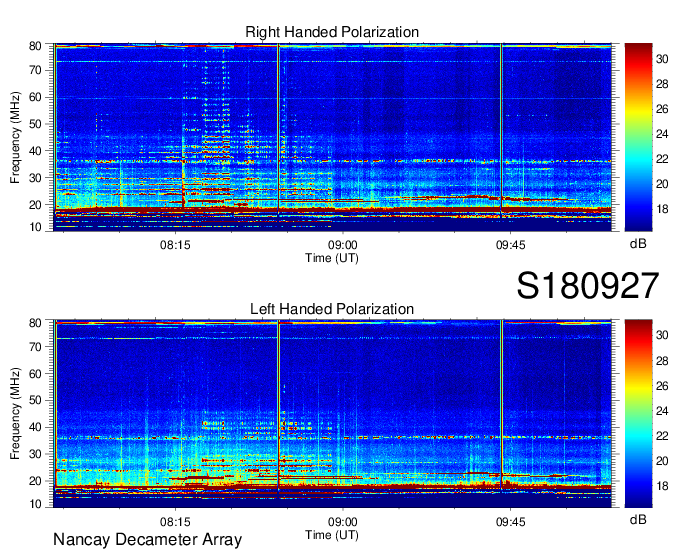Click the "Nancay Decameter Array" caption
The height and width of the screenshot is (552, 680).
point(147,540)
